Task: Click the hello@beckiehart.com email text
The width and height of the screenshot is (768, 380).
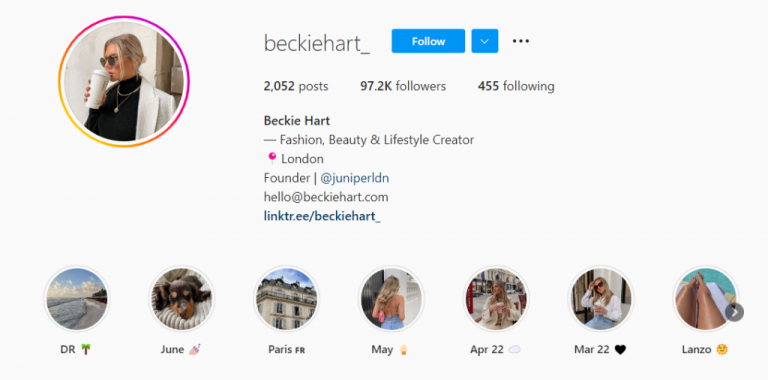Action: [326, 197]
